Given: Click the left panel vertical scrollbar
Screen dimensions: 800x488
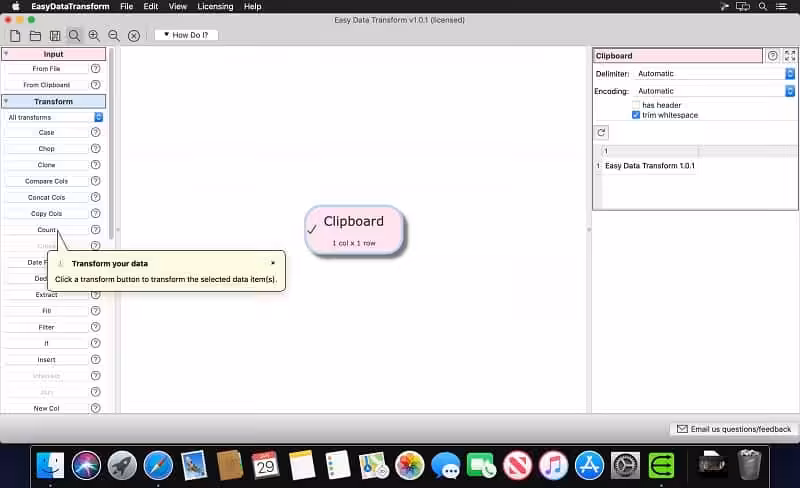Looking at the screenshot, I should 111,144.
